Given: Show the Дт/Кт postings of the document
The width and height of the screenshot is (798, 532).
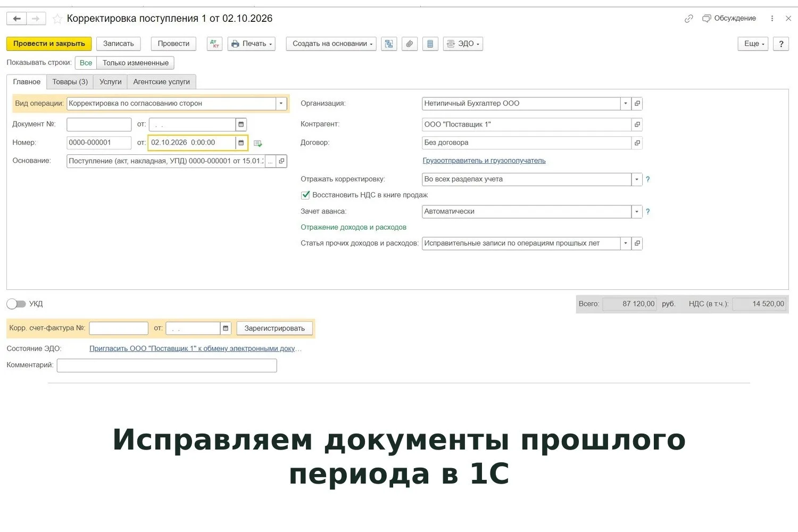Looking at the screenshot, I should point(214,44).
